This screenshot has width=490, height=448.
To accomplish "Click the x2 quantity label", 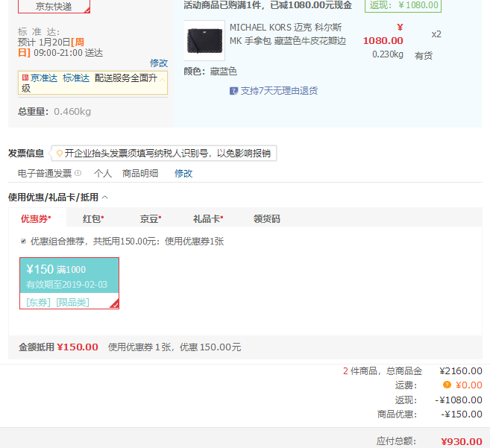I will [436, 34].
